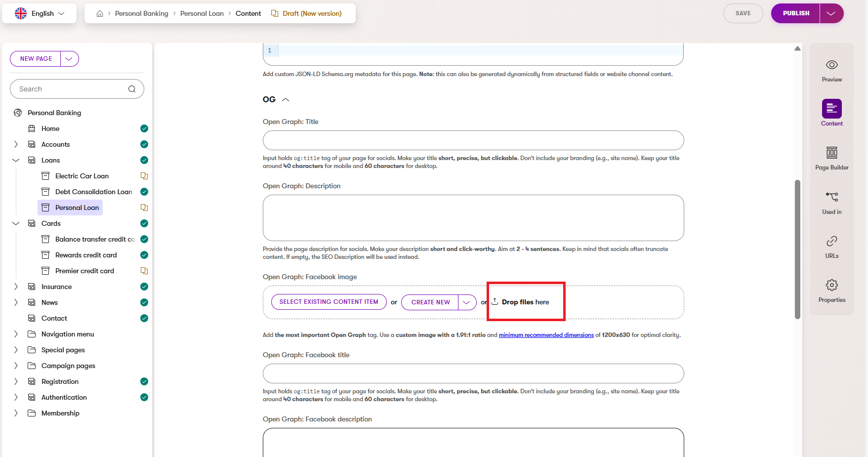Open the Preview panel via the eye icon
The width and height of the screenshot is (868, 457).
pyautogui.click(x=831, y=69)
